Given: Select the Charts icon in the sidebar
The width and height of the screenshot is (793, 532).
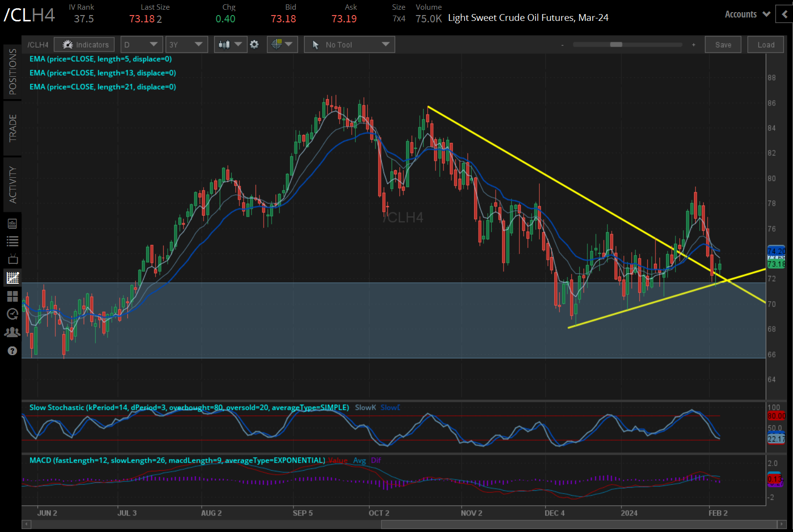Looking at the screenshot, I should pyautogui.click(x=13, y=277).
